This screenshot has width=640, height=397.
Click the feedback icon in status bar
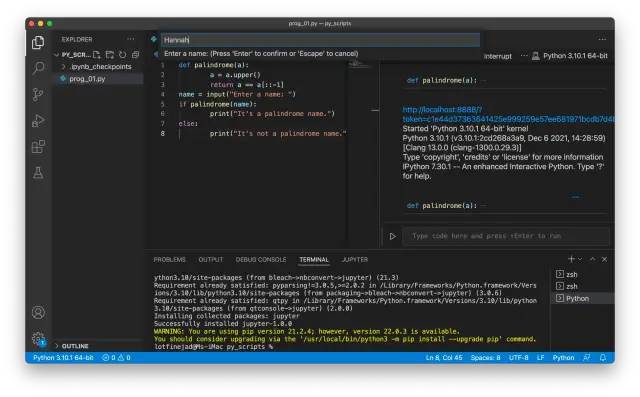pos(587,358)
